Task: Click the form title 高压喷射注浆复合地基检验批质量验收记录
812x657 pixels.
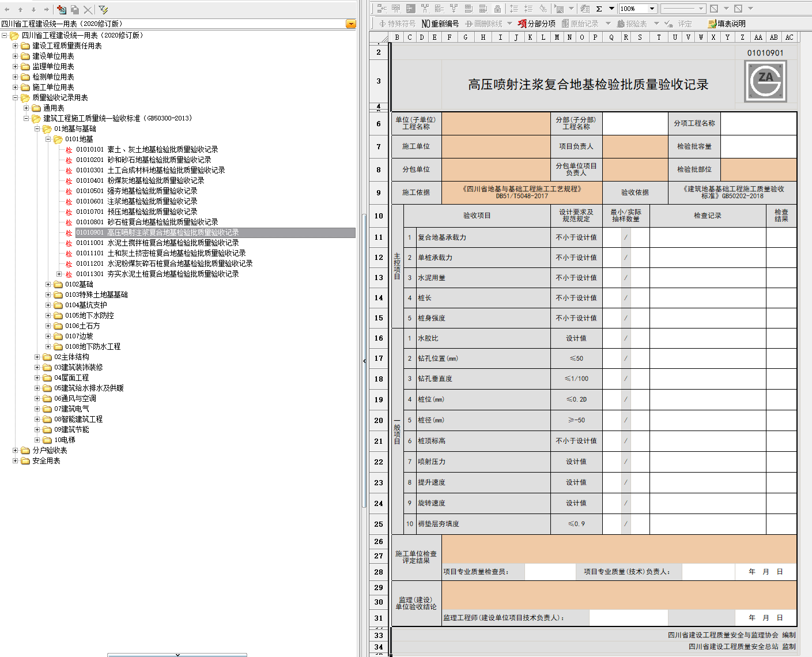Action: [588, 85]
